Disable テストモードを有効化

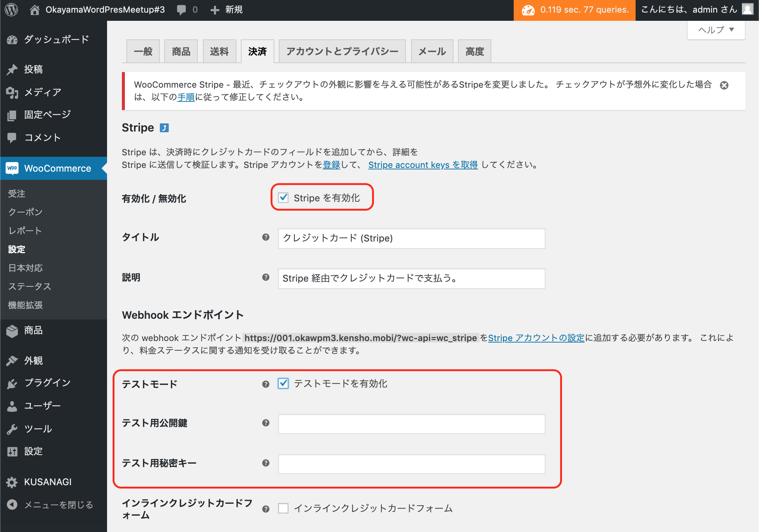coord(283,384)
